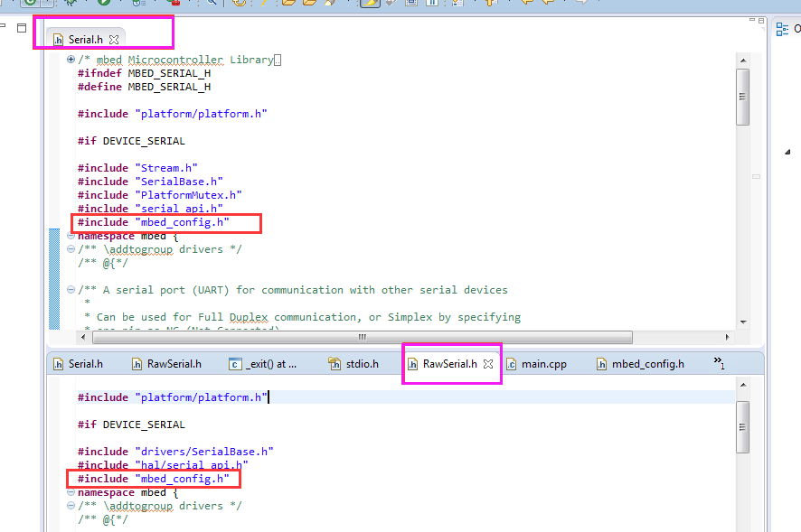The width and height of the screenshot is (801, 532).
Task: Close the active RawSerial.h tab
Action: click(488, 364)
